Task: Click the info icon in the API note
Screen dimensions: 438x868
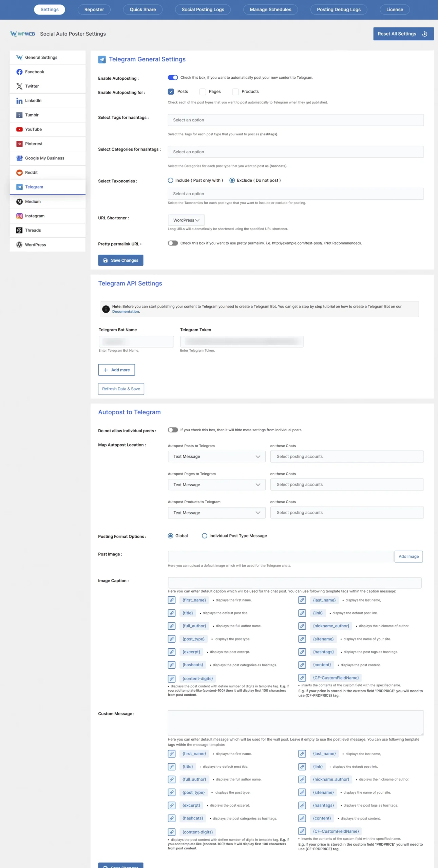Action: point(106,309)
